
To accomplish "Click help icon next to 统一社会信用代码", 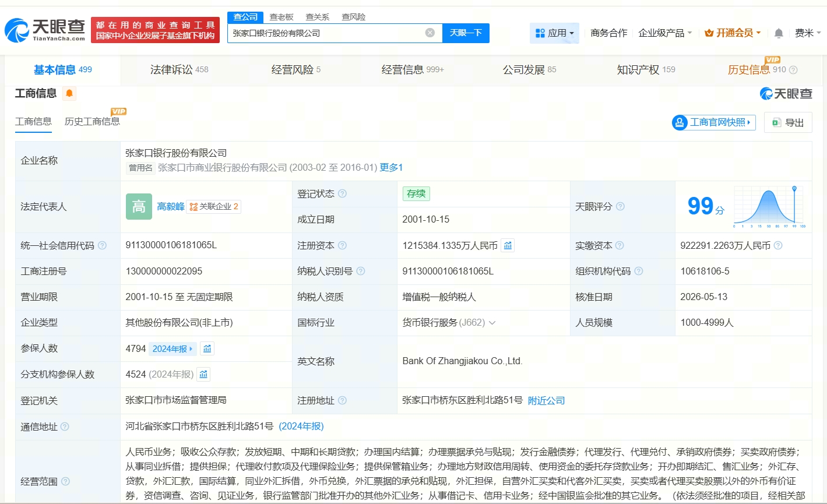I will [x=103, y=246].
